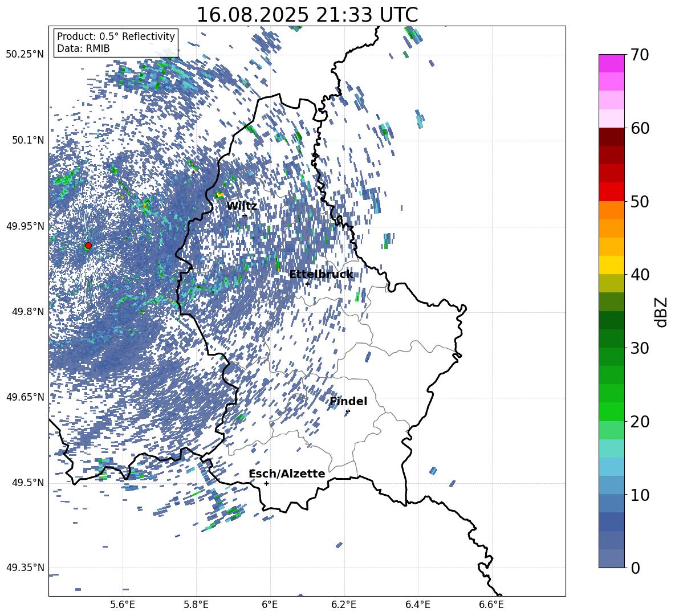Viewport: 675px width, 616px height.
Task: Click the 49.5°N latitude label
Action: click(x=28, y=483)
